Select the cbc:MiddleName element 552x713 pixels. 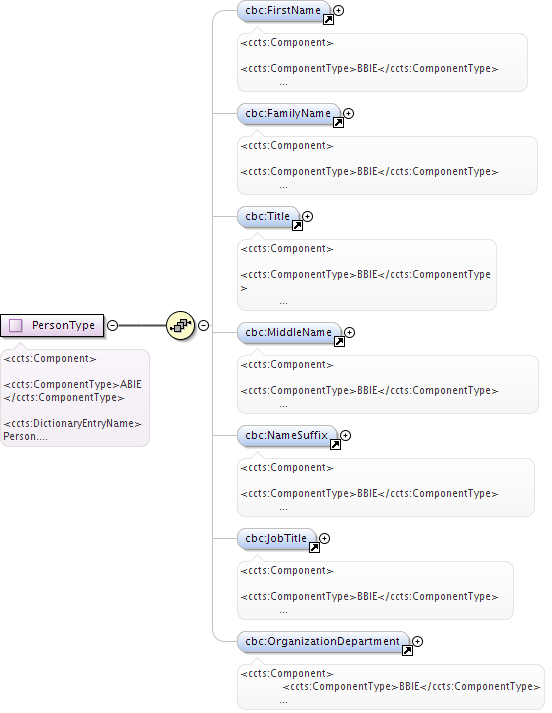[289, 333]
